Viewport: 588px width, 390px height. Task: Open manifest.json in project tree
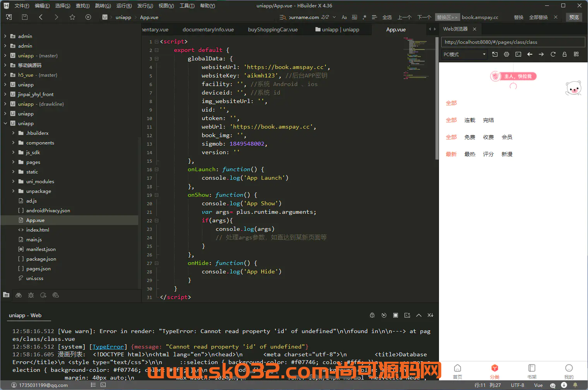(x=41, y=249)
